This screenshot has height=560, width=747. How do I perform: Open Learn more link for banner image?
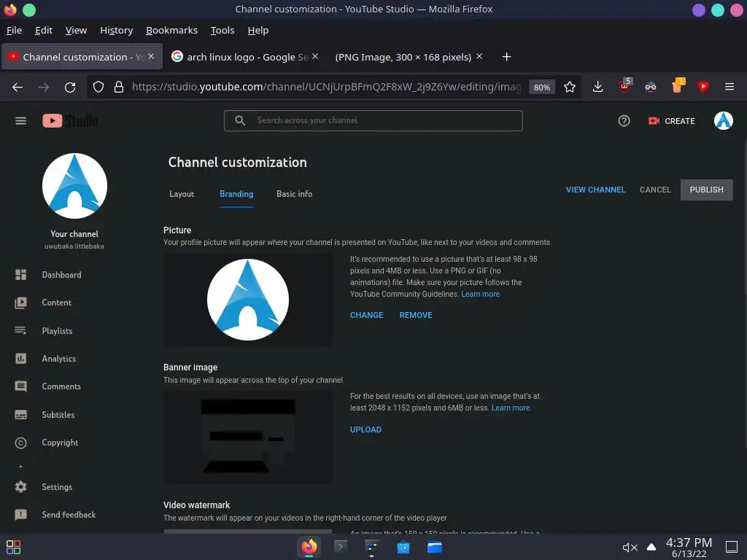point(511,408)
